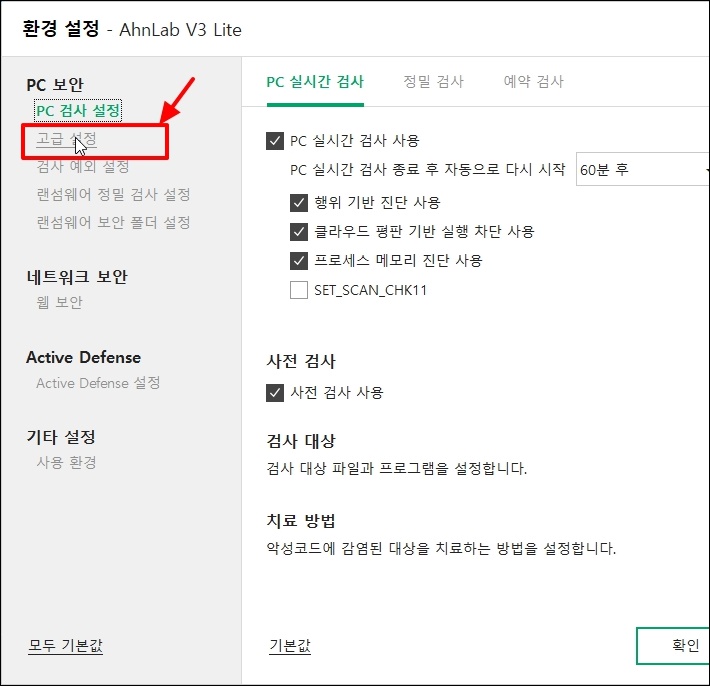Screen dimensions: 710x686
Task: Click 검사 대상 heading
Action: 301,441
